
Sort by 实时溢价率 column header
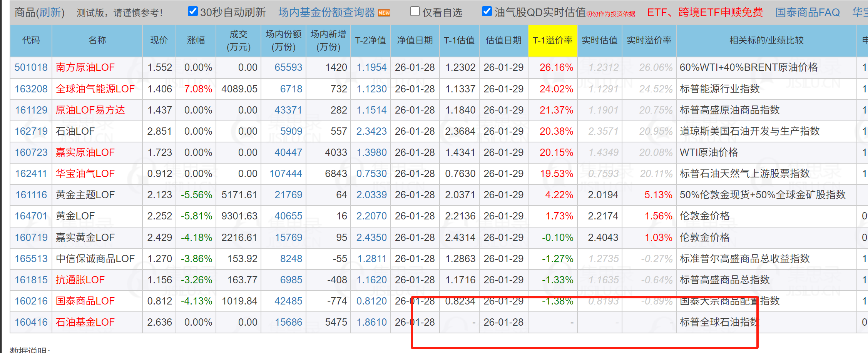coord(649,40)
